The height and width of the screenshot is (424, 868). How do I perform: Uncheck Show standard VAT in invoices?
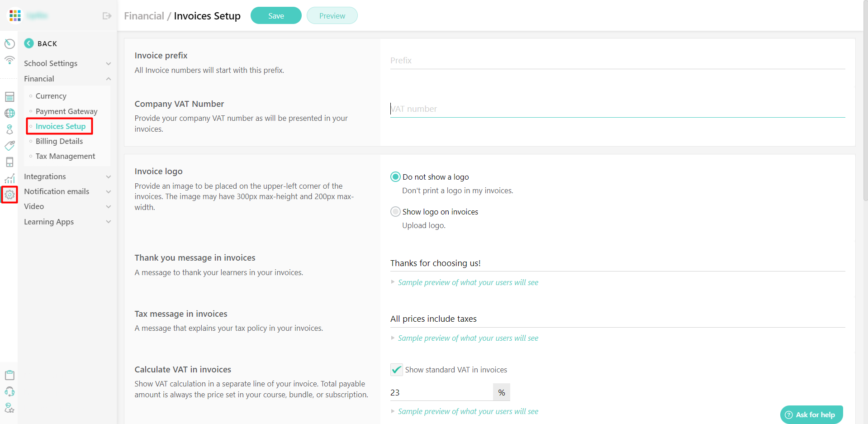396,369
